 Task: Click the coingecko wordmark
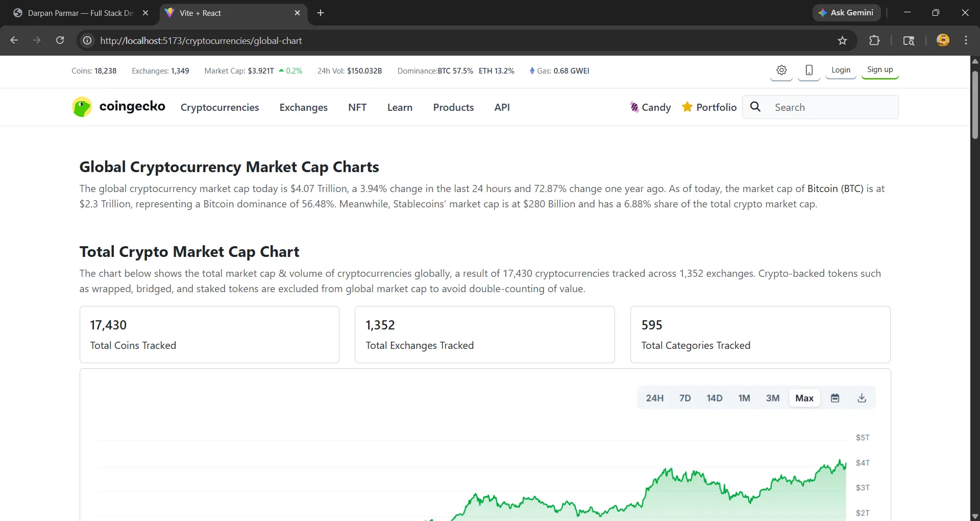(132, 106)
